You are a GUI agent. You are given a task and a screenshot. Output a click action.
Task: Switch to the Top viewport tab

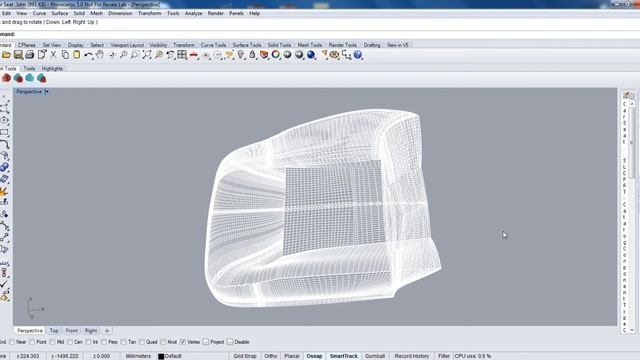coord(54,331)
